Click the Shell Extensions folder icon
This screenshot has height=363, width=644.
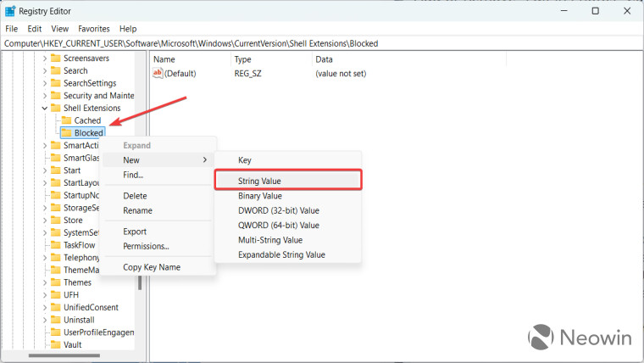55,108
